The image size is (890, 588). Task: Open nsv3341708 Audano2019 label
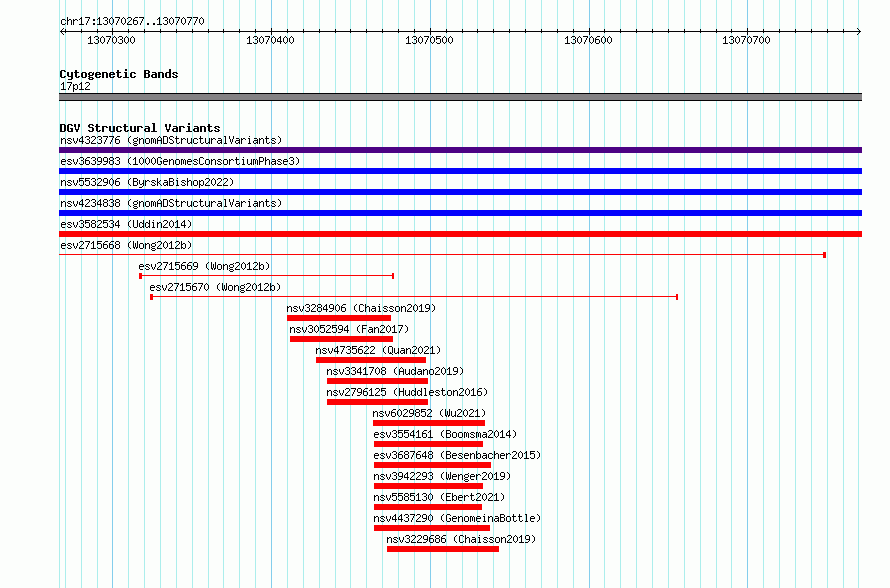pos(395,371)
